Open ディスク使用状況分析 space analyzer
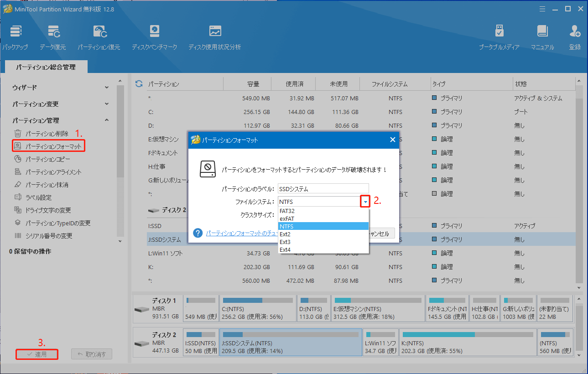This screenshot has height=374, width=588. click(x=214, y=37)
